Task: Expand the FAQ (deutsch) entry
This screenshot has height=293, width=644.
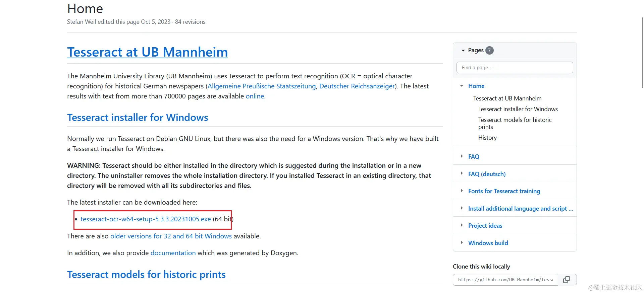Action: (462, 173)
